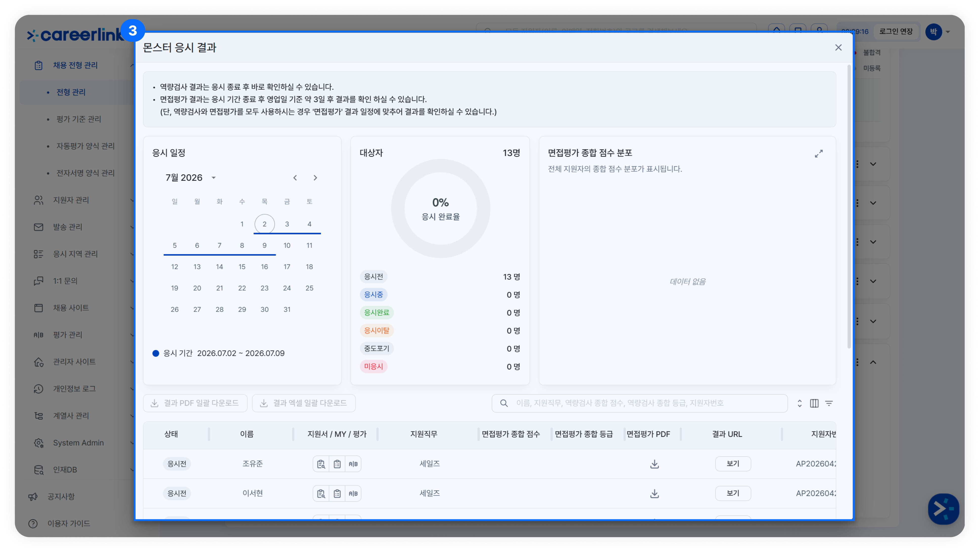Open 이서현's application form icon

point(321,493)
